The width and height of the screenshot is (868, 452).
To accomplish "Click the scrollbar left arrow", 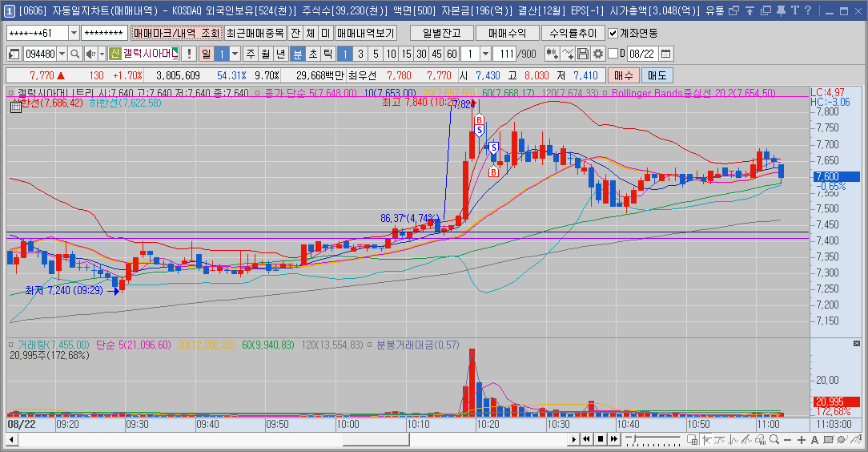I will [x=10, y=440].
